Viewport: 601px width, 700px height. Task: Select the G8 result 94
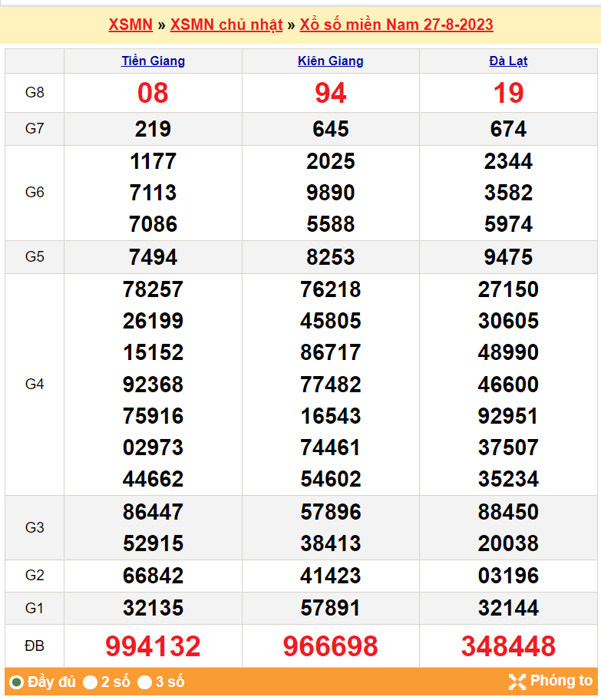click(330, 93)
